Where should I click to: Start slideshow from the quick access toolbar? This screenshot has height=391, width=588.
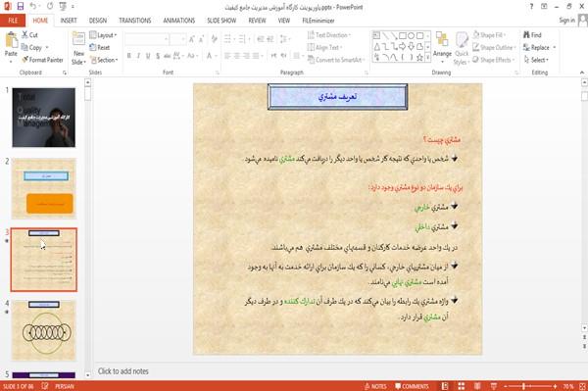tap(63, 7)
